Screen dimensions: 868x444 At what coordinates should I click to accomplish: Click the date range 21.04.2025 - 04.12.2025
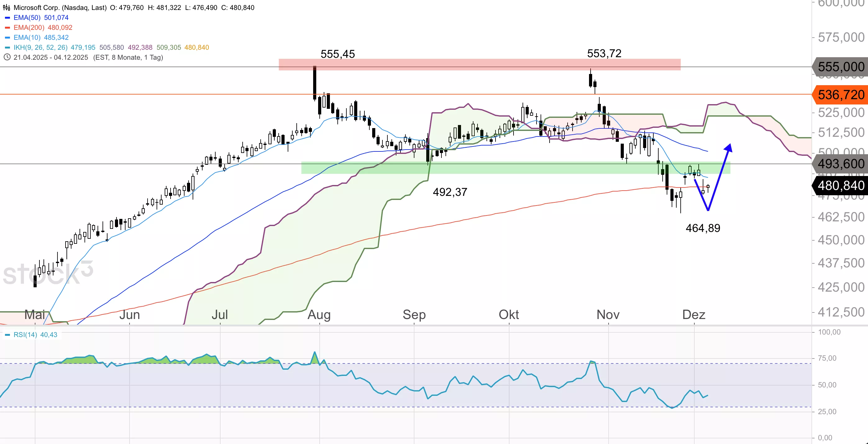pos(51,57)
